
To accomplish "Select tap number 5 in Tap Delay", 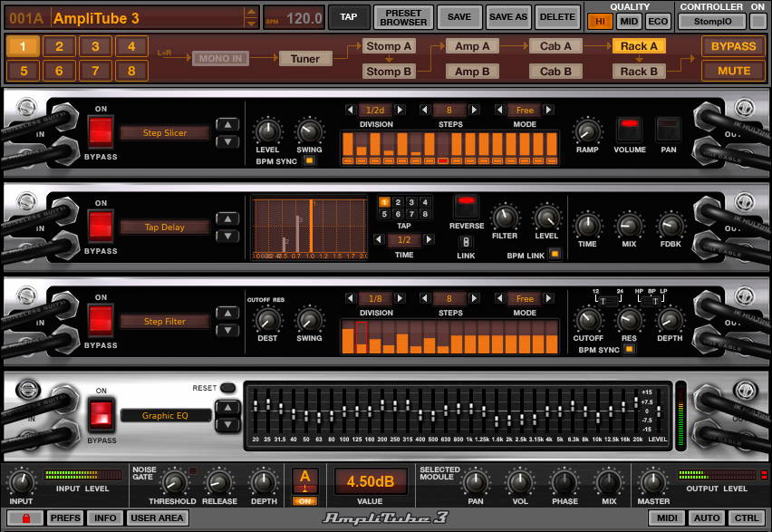I will pos(384,214).
